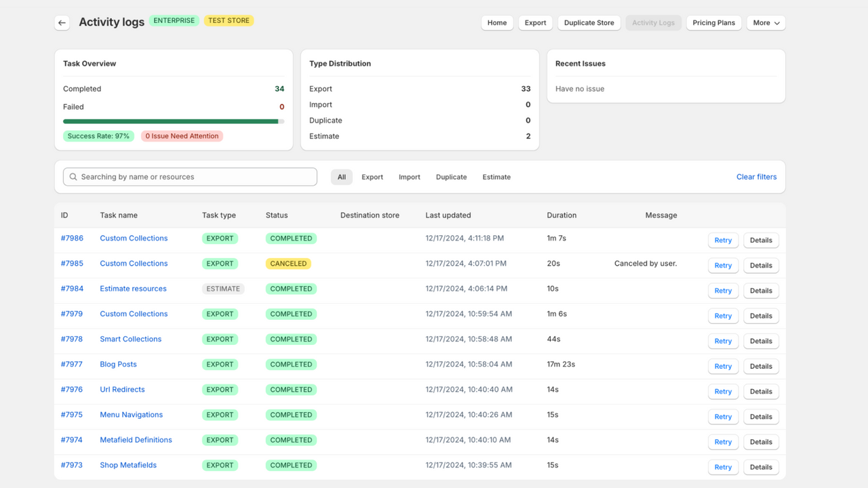The image size is (868, 488).
Task: Open task ID #7986 link
Action: (72, 238)
